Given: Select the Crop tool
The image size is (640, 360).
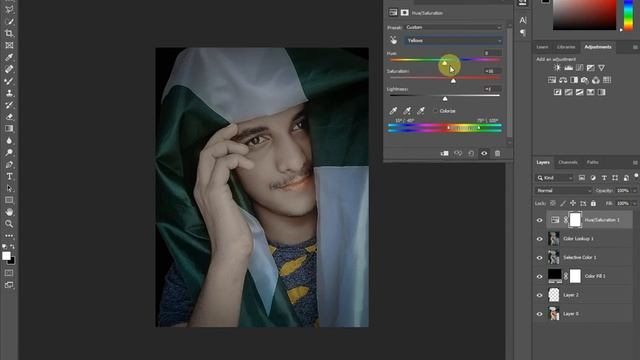Looking at the screenshot, I should tap(9, 33).
